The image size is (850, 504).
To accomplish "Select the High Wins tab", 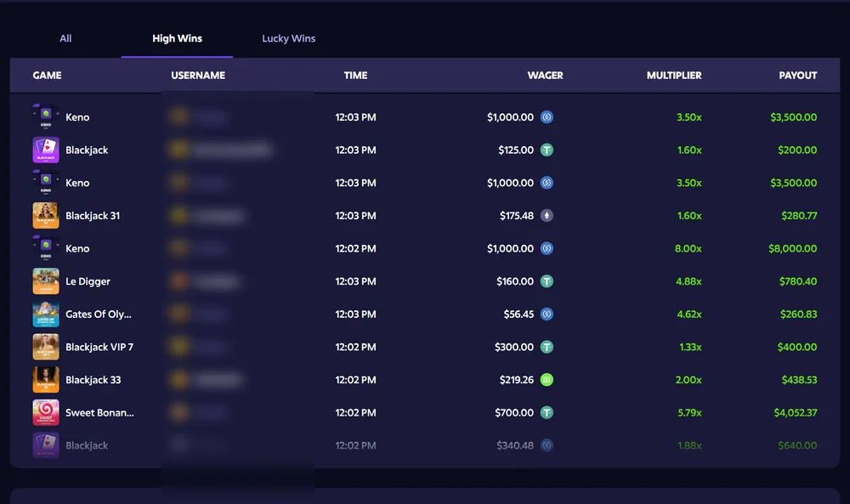I will click(x=178, y=38).
